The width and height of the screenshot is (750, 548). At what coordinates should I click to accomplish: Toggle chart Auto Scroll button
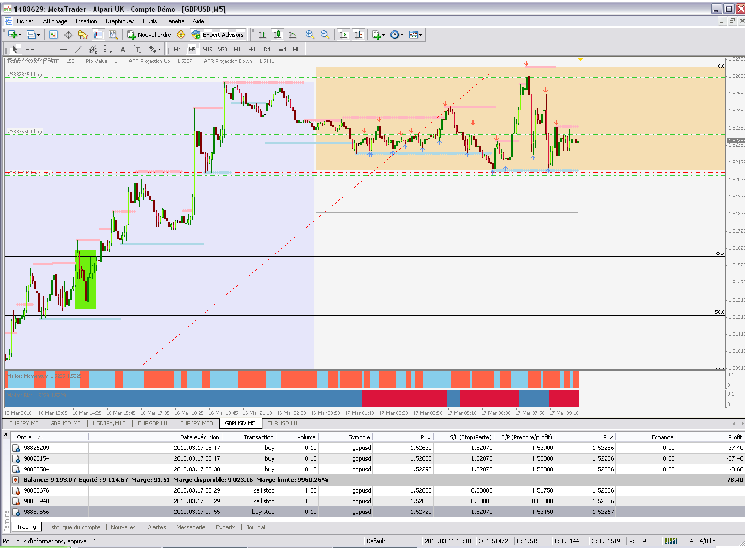pyautogui.click(x=343, y=34)
